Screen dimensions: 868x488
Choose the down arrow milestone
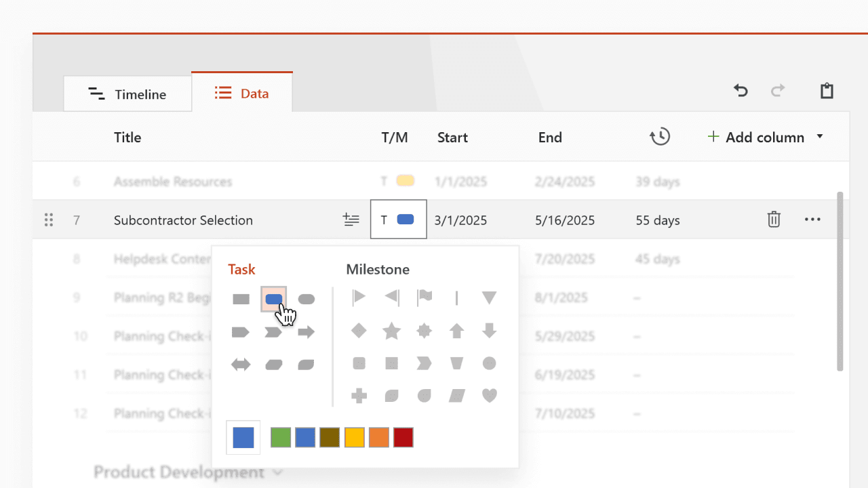point(490,331)
